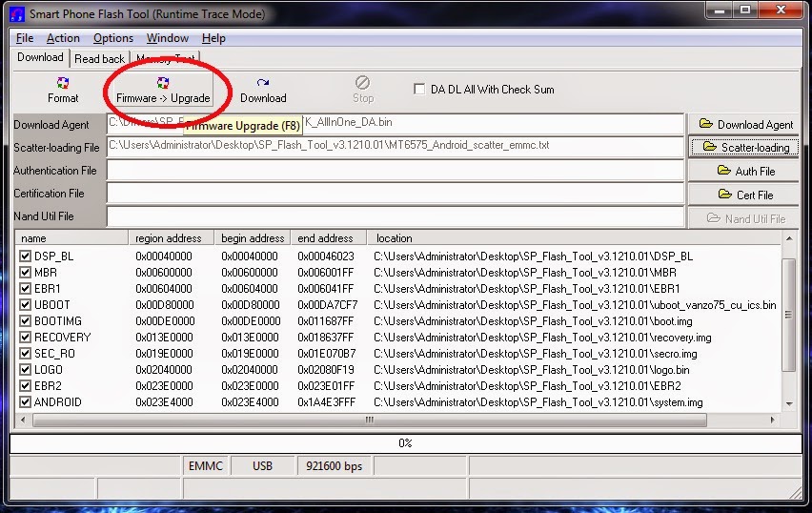
Task: Select the Download tab
Action: pos(40,57)
